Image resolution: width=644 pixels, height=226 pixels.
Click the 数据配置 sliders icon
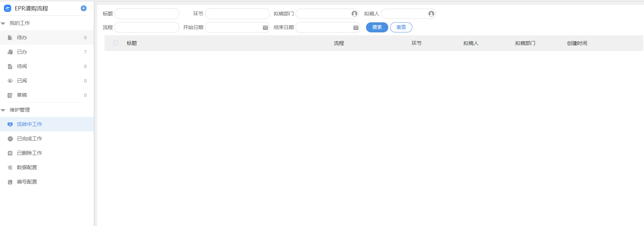pyautogui.click(x=10, y=167)
